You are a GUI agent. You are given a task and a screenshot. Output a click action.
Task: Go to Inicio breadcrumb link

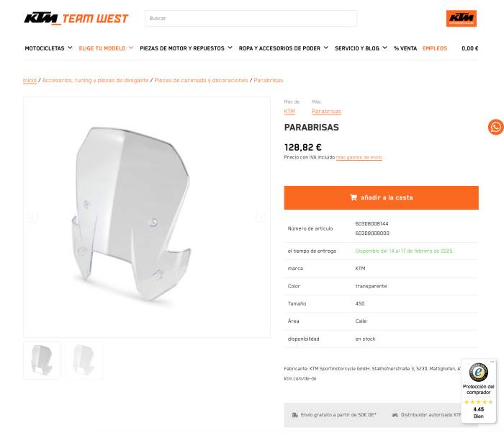(x=30, y=80)
